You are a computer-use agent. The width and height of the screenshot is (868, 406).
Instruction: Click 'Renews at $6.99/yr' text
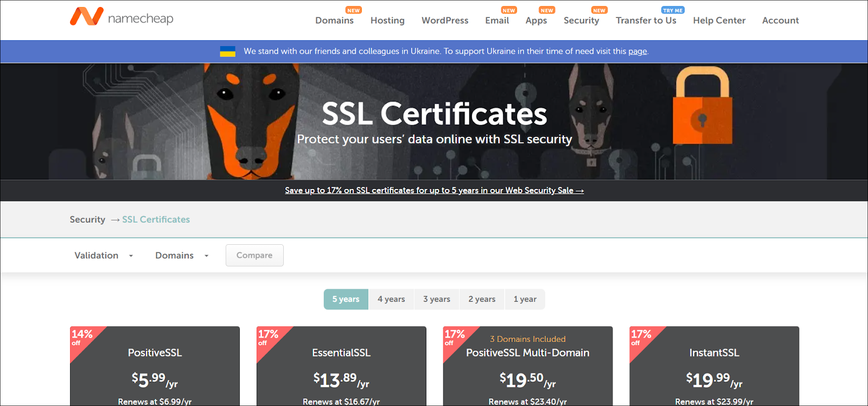[x=155, y=402]
